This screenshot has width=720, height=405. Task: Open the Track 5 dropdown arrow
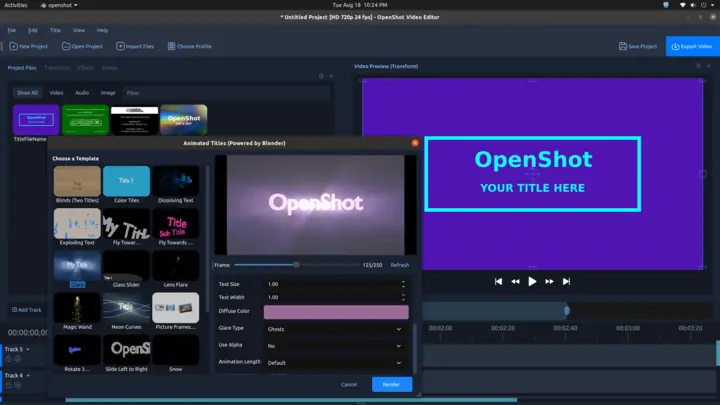(x=28, y=349)
